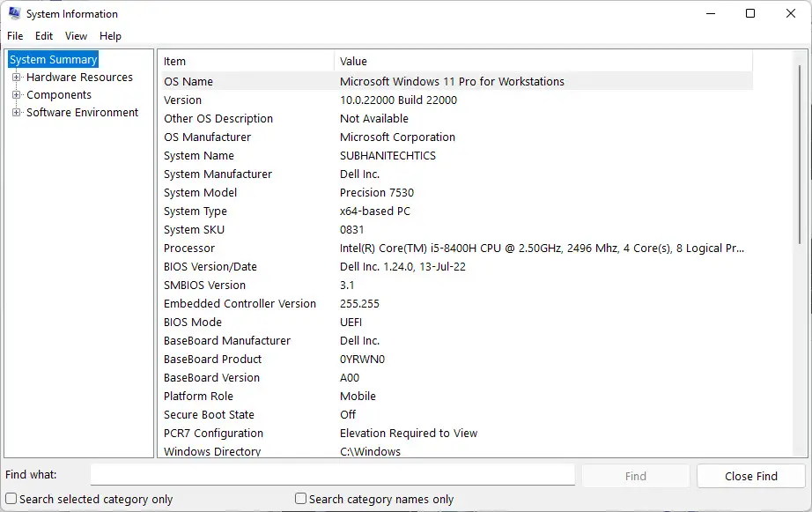
Task: Select SMBIOS Version row label
Action: [204, 285]
